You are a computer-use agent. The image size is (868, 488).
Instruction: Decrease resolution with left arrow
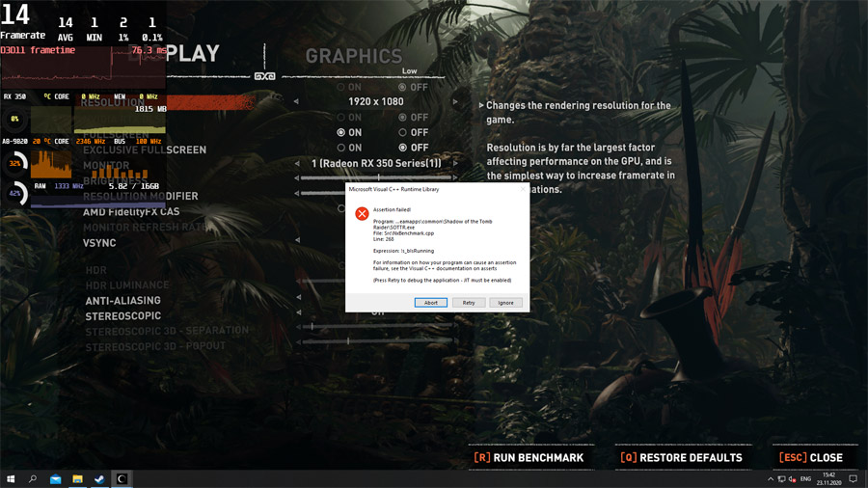point(296,102)
